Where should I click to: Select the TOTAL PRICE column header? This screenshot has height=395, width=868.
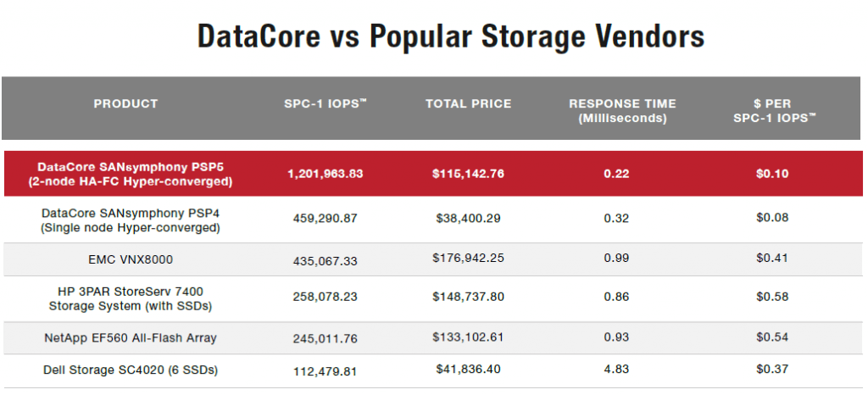pyautogui.click(x=468, y=104)
